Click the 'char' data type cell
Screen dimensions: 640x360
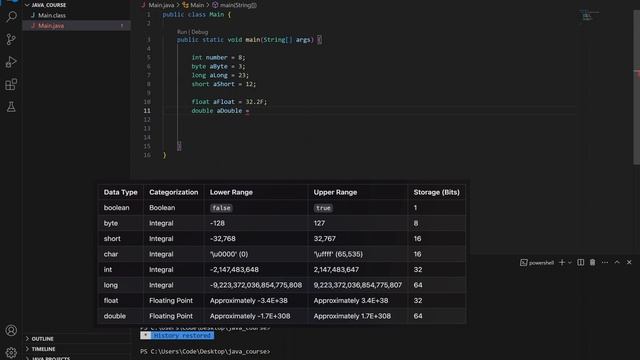(111, 254)
